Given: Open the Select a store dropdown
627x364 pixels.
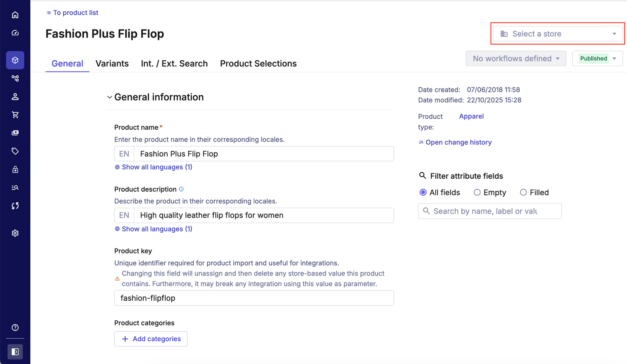Looking at the screenshot, I should click(x=557, y=34).
